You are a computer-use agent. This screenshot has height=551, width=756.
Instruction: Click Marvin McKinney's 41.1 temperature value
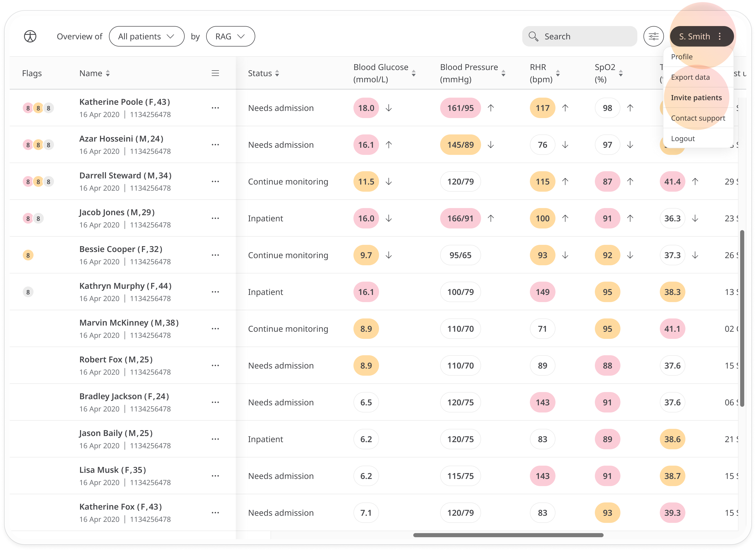(672, 329)
